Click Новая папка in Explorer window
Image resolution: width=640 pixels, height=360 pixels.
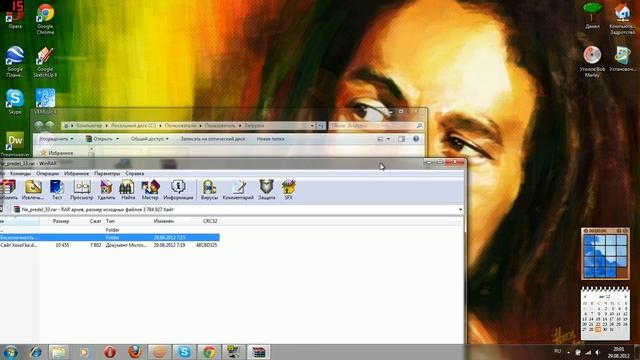[x=270, y=139]
